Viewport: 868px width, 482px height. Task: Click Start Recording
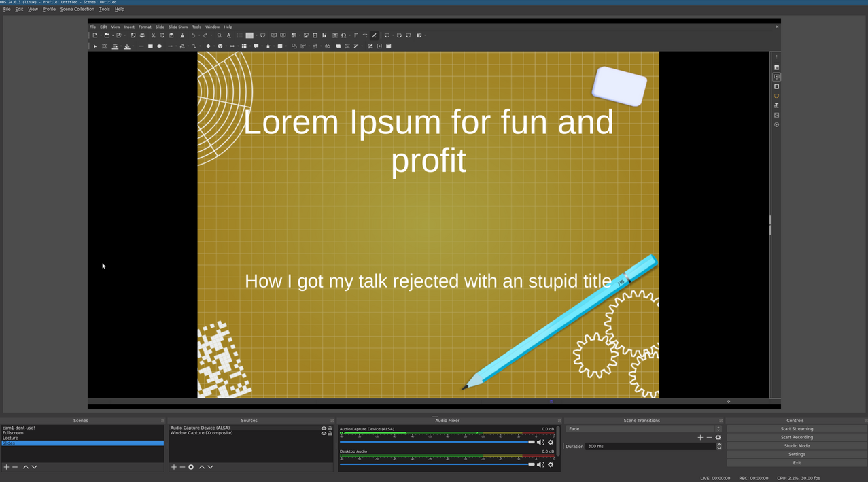click(797, 438)
